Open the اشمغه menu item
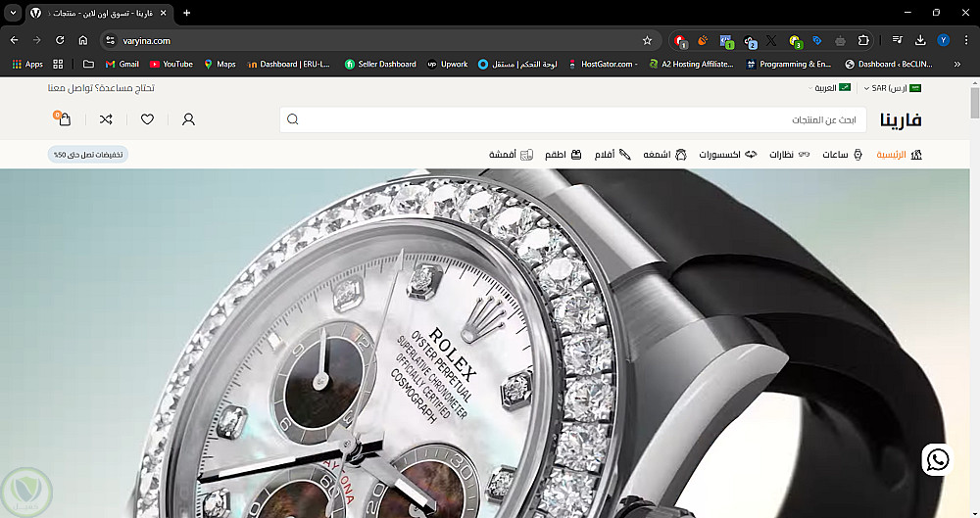The height and width of the screenshot is (518, 980). tap(664, 155)
